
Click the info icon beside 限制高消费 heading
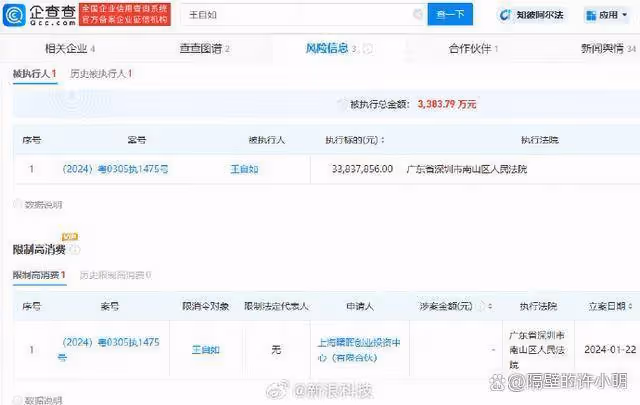coord(74,249)
